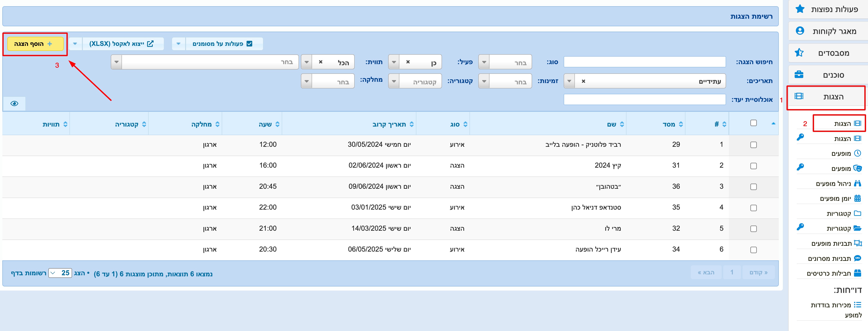Open the חבילות כרטיסים submenu item

pos(834,273)
